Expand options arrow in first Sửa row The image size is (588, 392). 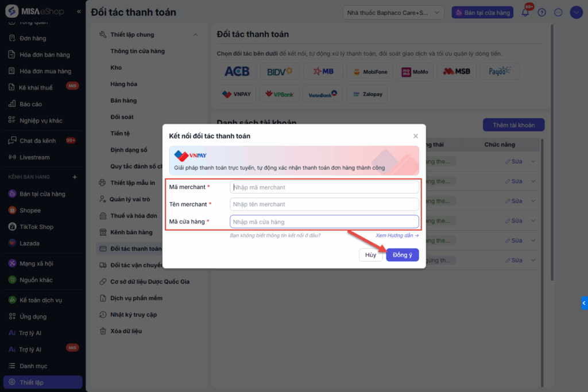coord(533,161)
